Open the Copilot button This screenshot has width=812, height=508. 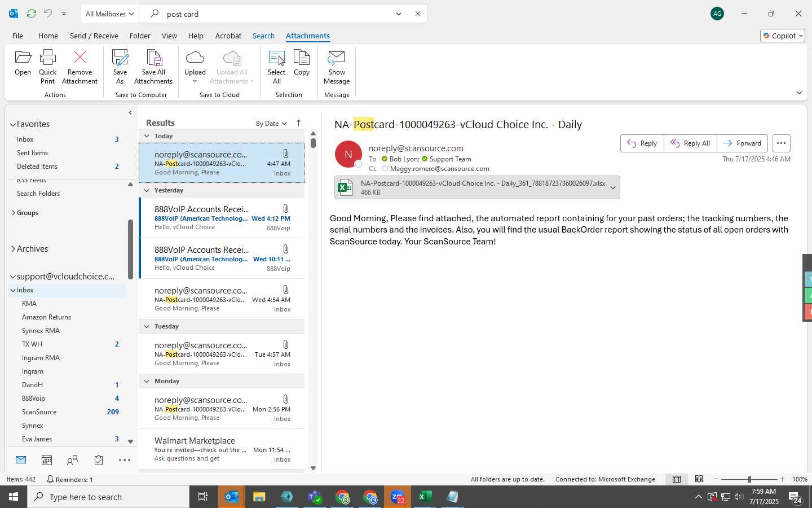tap(783, 36)
